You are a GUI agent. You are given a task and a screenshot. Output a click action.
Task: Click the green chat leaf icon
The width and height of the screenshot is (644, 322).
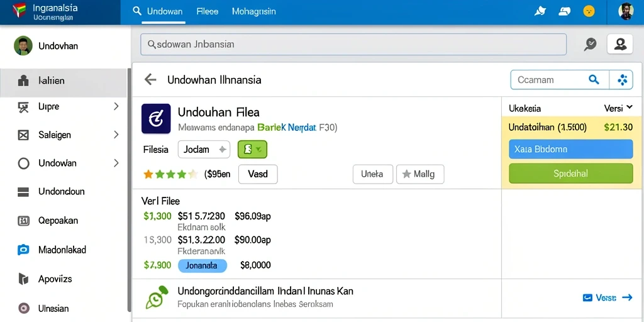click(x=157, y=297)
